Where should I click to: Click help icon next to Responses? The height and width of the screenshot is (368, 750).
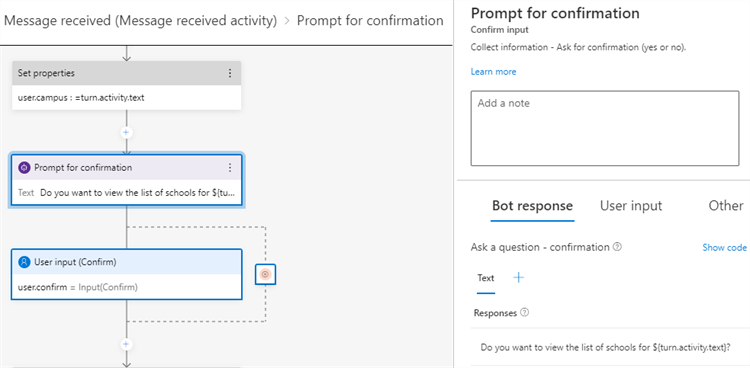524,313
